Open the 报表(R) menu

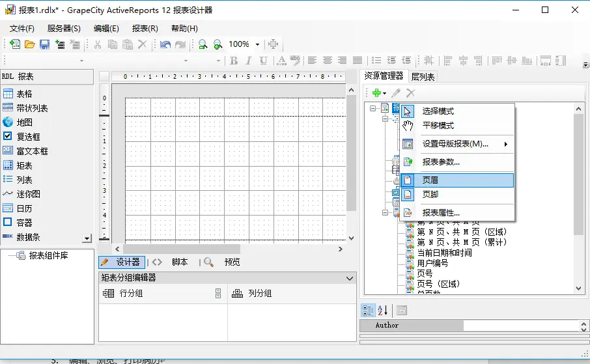[x=145, y=29]
